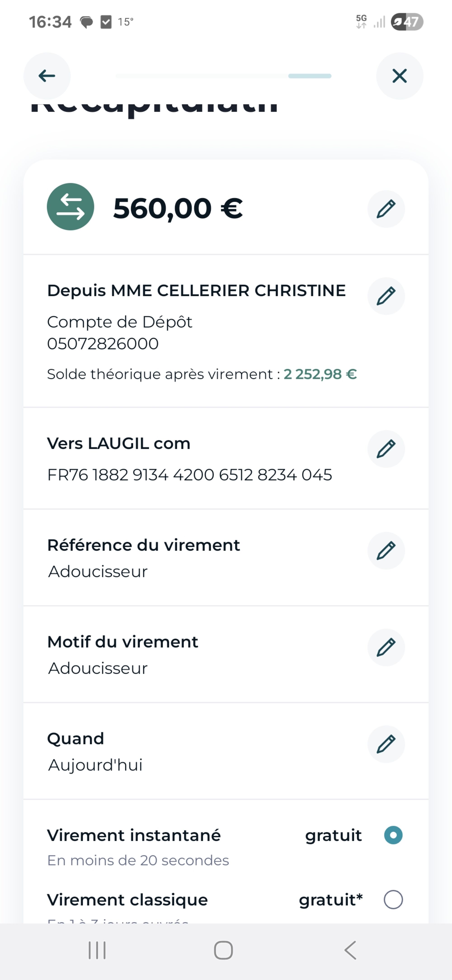Image resolution: width=452 pixels, height=980 pixels.
Task: Close the transfer summary with the X
Action: pyautogui.click(x=399, y=76)
